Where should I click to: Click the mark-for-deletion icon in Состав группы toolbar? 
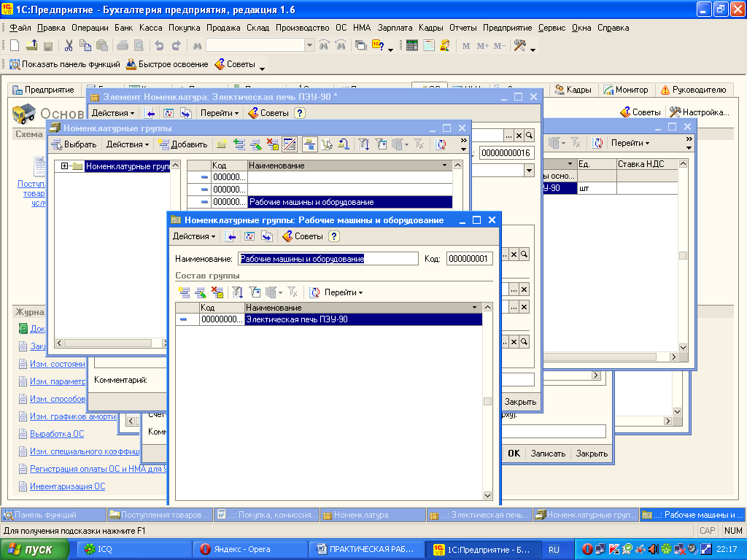coord(217,292)
